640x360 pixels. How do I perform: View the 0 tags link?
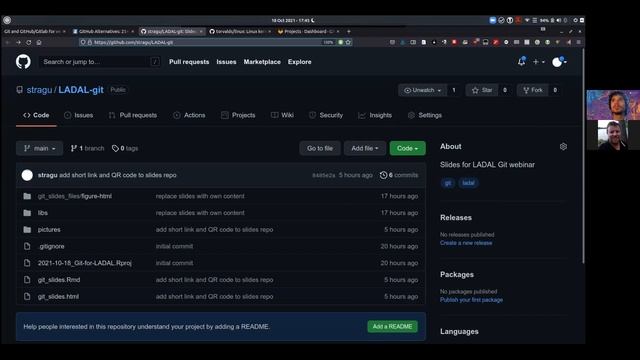point(125,148)
